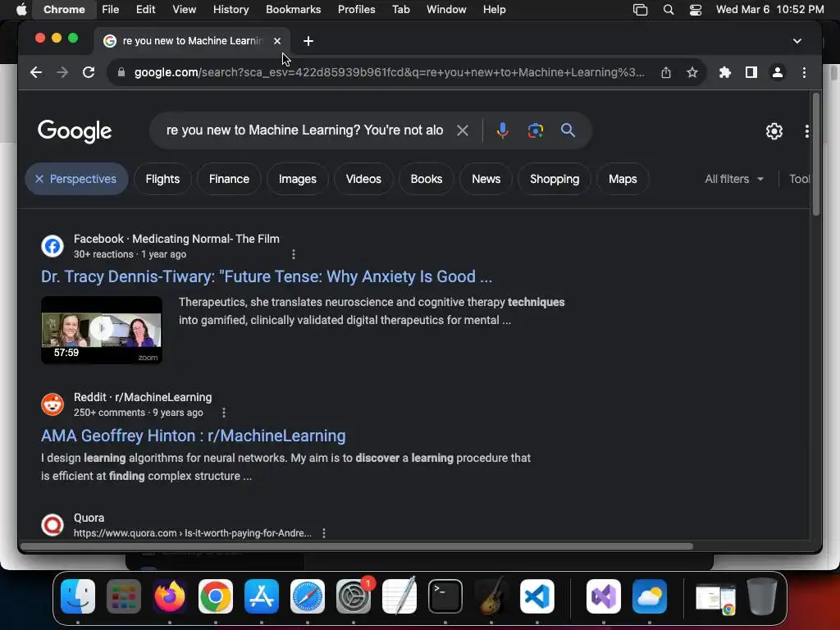Click the page's vertical scrollbar
Screen dimensions: 840x630
click(816, 155)
